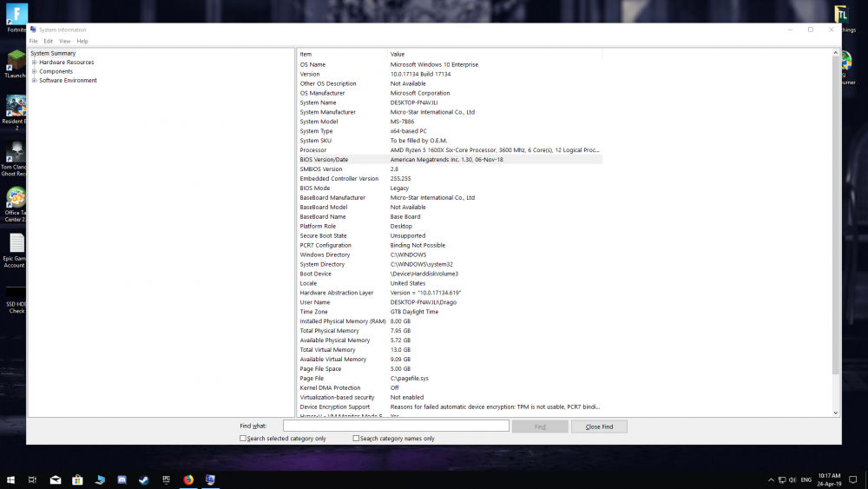Click scrollbar down arrow in details pane
Screen dimensions: 868x489
point(835,413)
